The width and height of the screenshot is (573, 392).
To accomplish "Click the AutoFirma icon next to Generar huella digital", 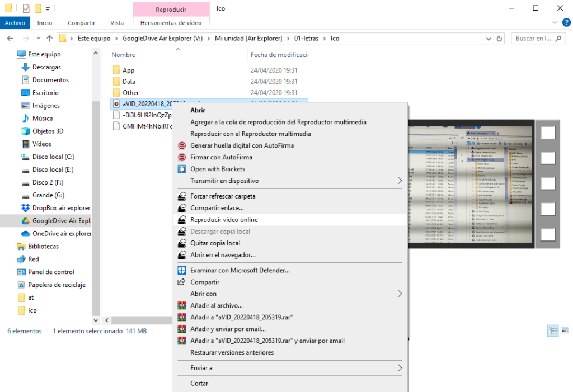I will click(x=181, y=145).
